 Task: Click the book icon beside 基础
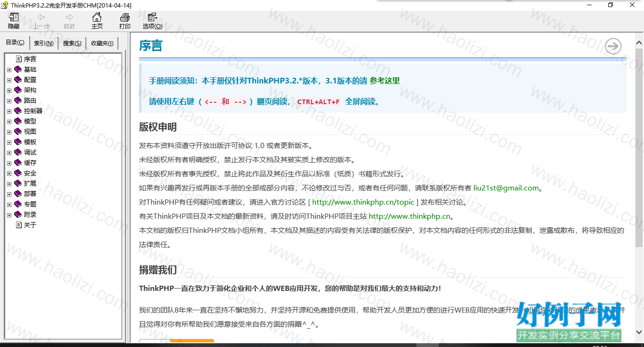(x=18, y=69)
